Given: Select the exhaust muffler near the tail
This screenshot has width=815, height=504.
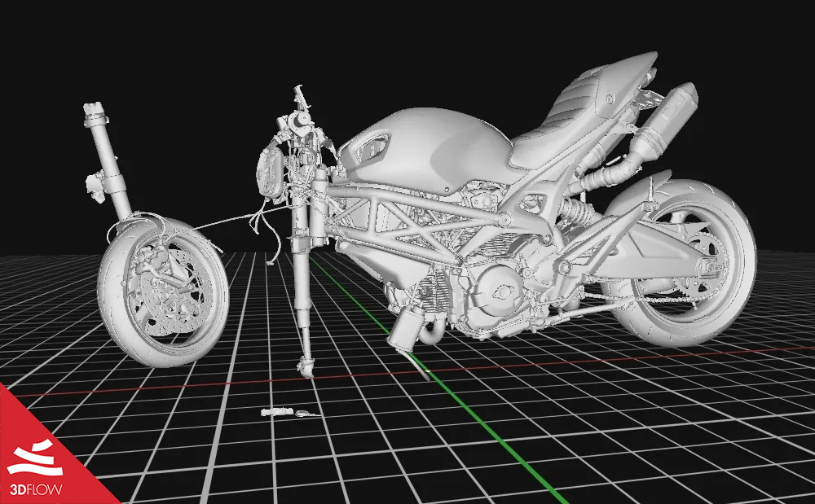Looking at the screenshot, I should (664, 121).
